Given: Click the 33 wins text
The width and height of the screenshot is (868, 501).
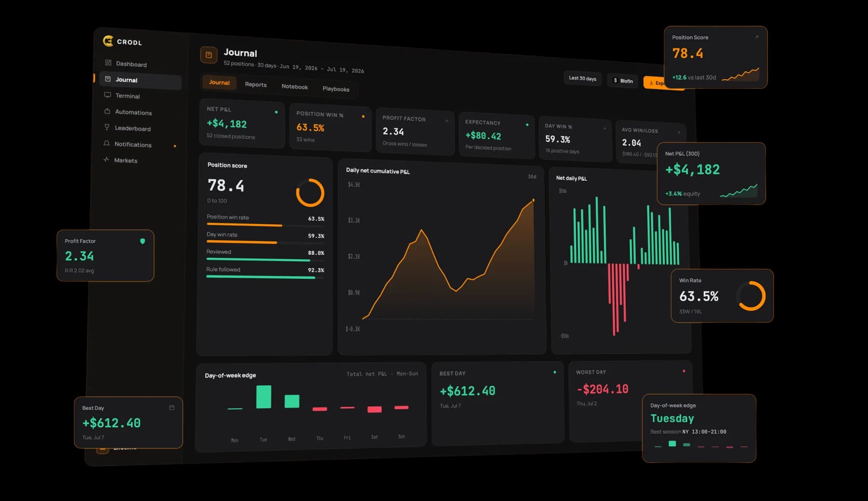Looking at the screenshot, I should [x=305, y=139].
